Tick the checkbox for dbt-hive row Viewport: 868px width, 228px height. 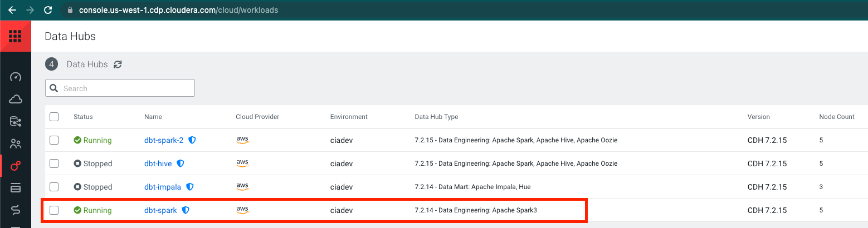point(54,163)
